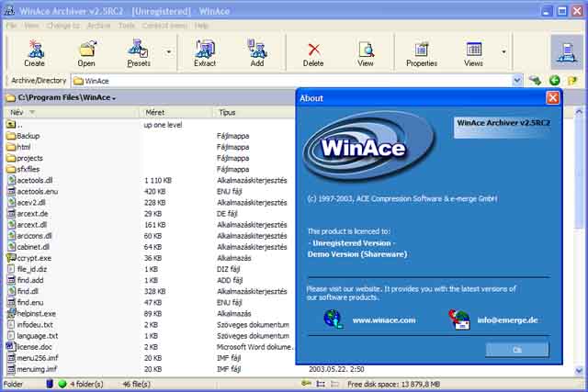Screen dimensions: 588x392
Task: Click the Extract toolbar icon
Action: pos(204,49)
